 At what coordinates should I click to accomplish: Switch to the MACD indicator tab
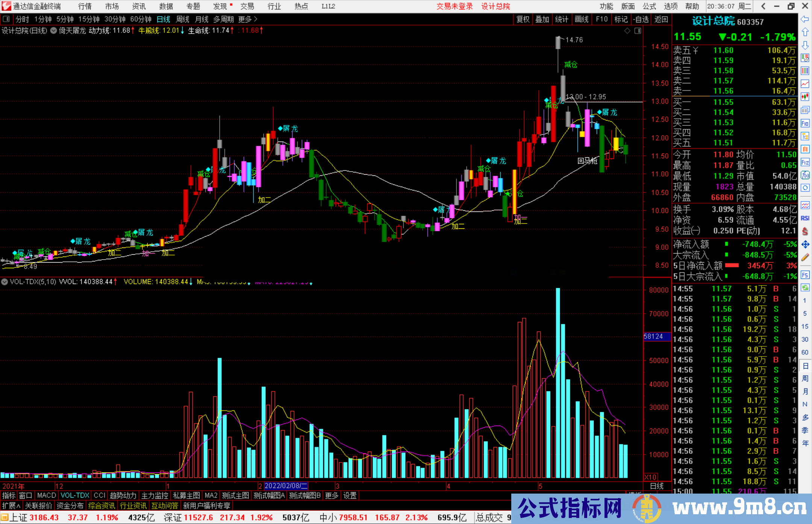click(x=46, y=495)
